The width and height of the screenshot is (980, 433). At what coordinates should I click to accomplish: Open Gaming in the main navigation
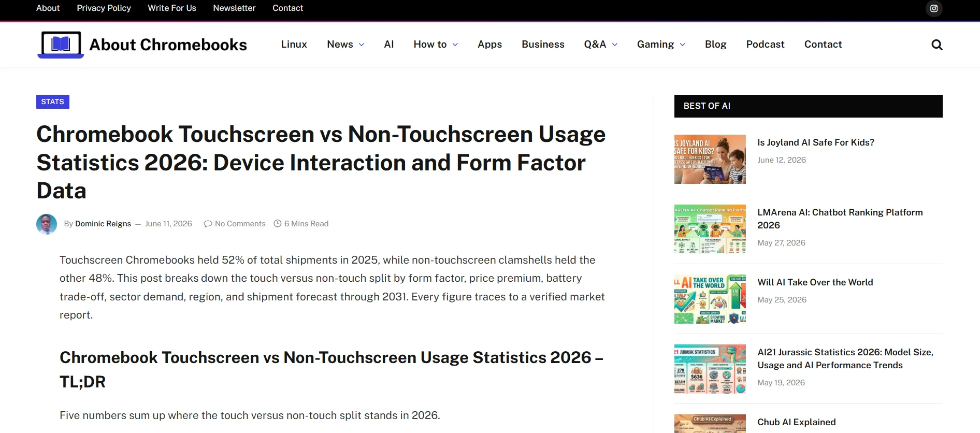point(655,45)
